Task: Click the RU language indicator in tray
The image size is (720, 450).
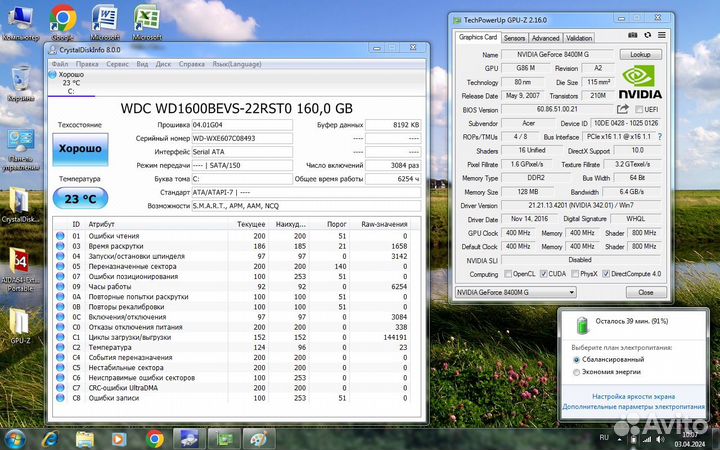Action: coord(604,438)
